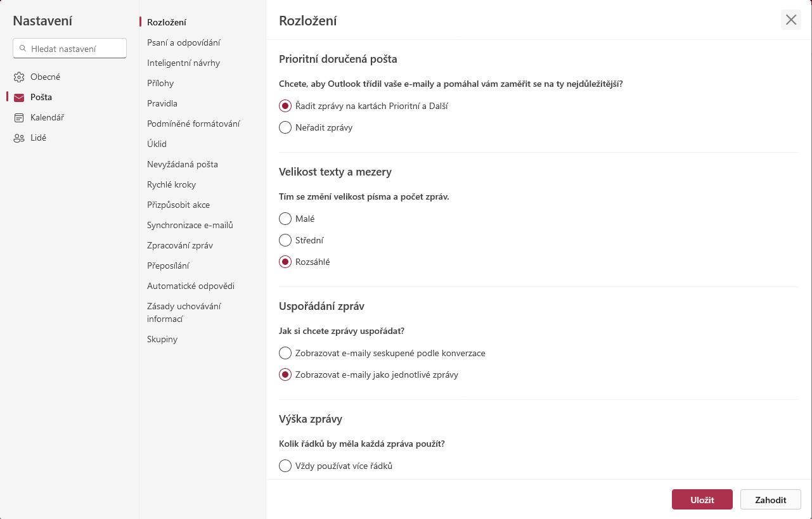
Task: Go to Nevyžádaná pošta section
Action: pos(183,164)
